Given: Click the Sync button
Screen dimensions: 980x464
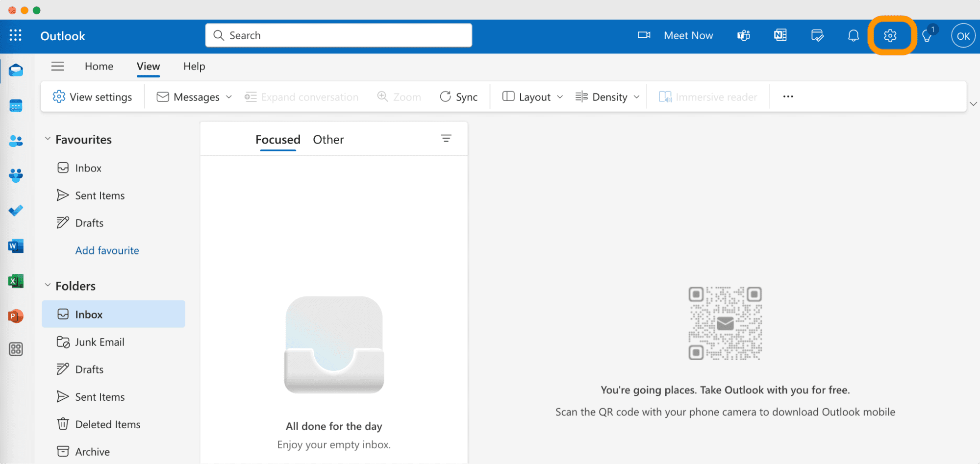Looking at the screenshot, I should coord(458,97).
